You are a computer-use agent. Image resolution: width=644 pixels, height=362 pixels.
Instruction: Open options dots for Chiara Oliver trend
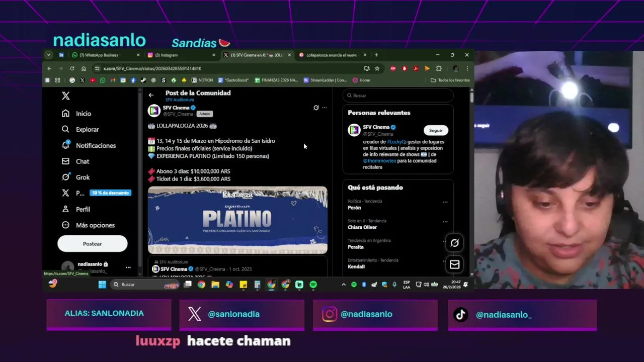[445, 222]
